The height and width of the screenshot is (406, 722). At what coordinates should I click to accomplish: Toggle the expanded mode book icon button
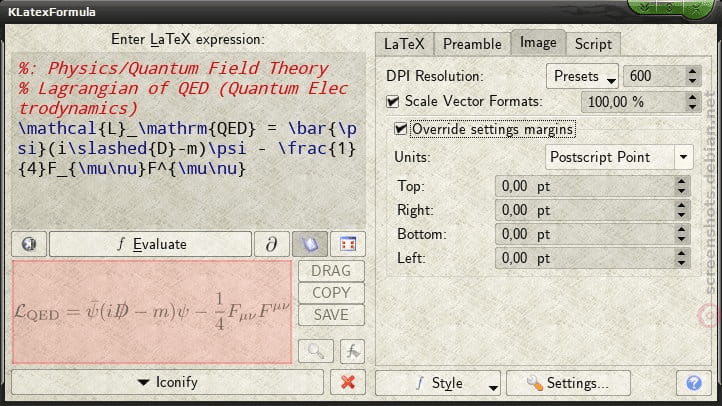pyautogui.click(x=310, y=244)
